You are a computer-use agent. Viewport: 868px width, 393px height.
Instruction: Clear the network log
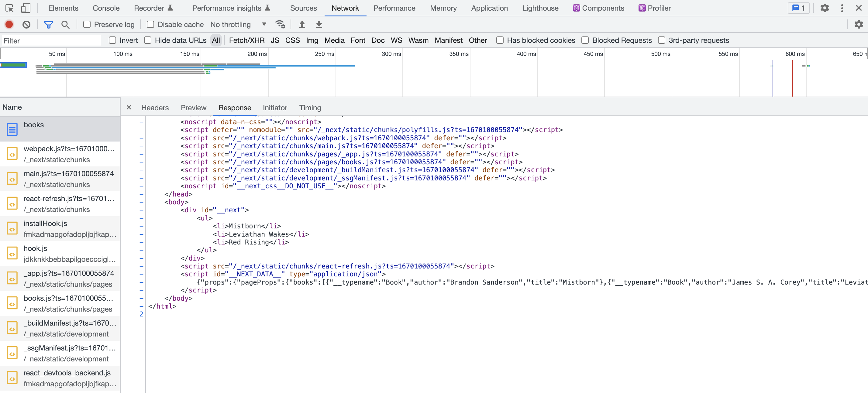point(26,24)
